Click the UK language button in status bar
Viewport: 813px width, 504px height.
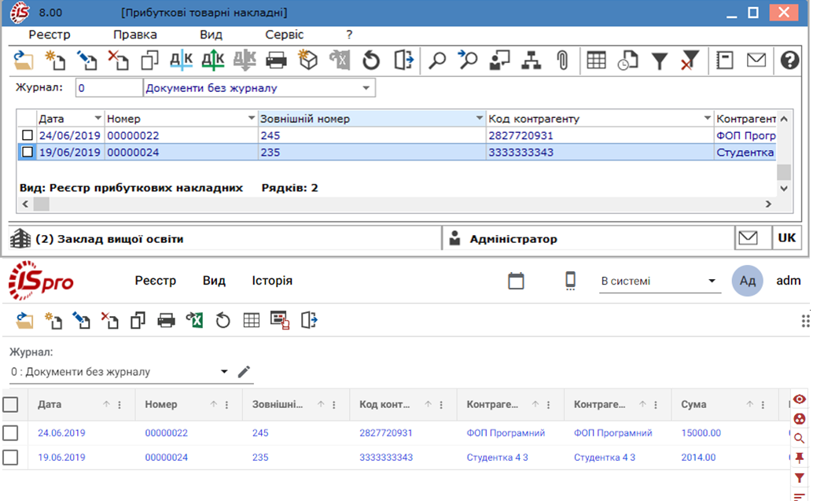[787, 238]
